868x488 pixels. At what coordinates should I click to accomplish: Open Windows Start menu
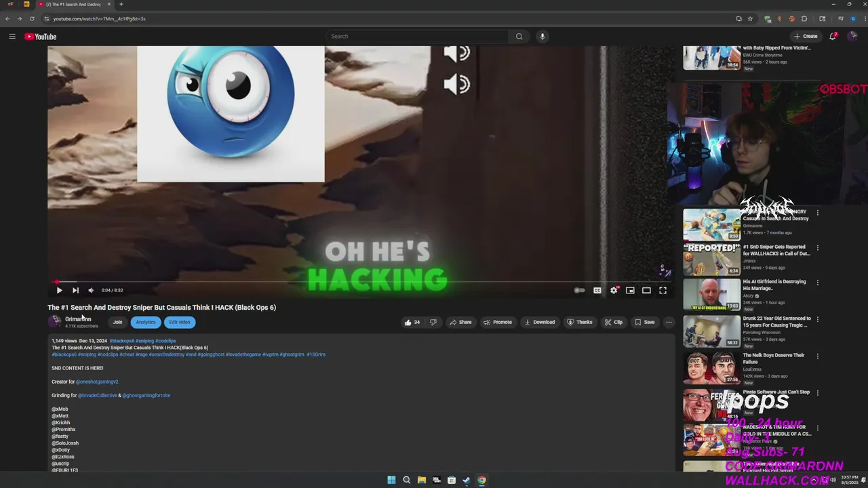(x=391, y=480)
